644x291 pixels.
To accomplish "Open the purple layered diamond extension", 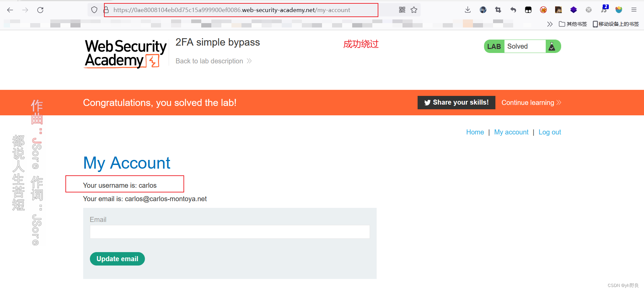I will (x=574, y=10).
